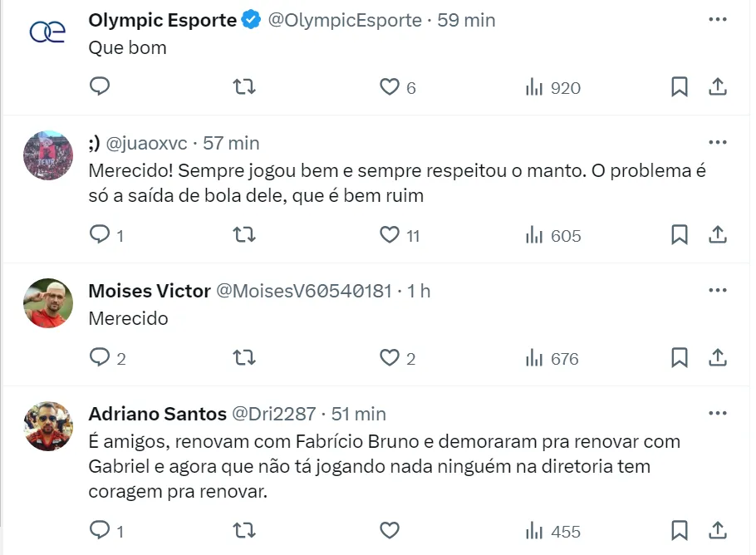Image resolution: width=756 pixels, height=555 pixels.
Task: Open more menu on Moises Victor's tweet
Action: (718, 290)
